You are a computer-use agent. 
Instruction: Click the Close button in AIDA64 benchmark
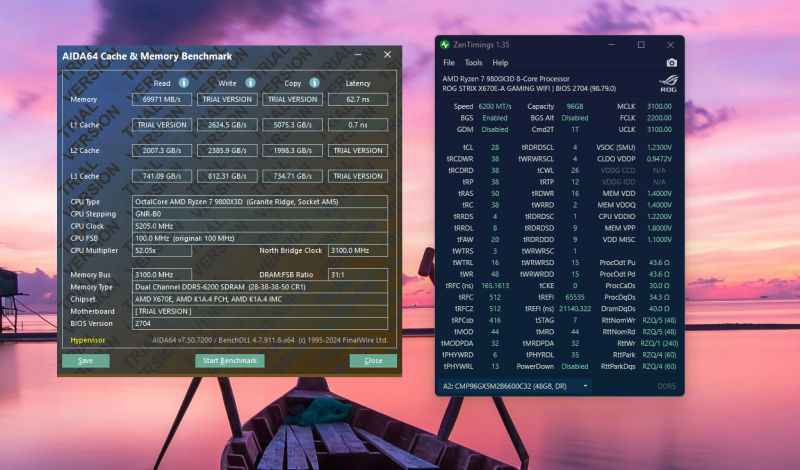coord(373,361)
